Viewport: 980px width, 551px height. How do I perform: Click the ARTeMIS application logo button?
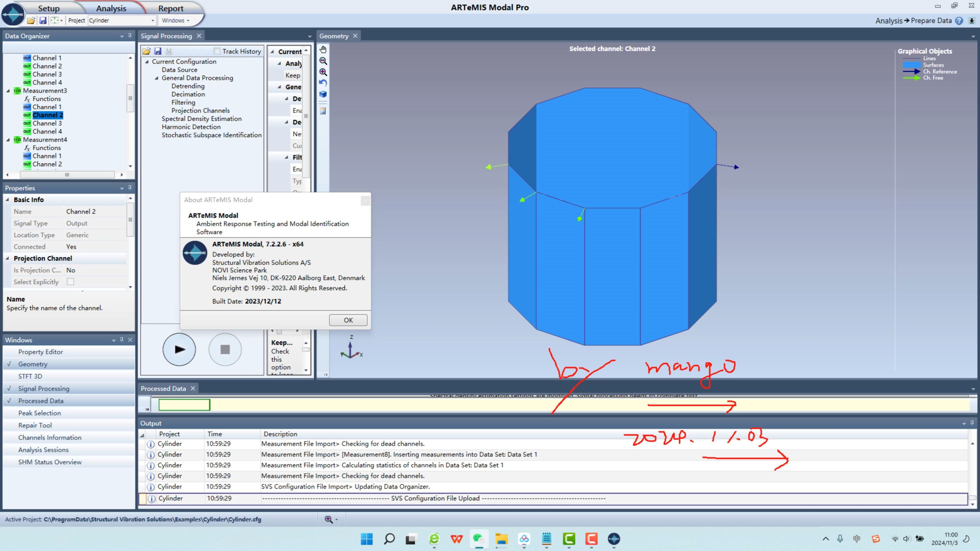tap(13, 14)
